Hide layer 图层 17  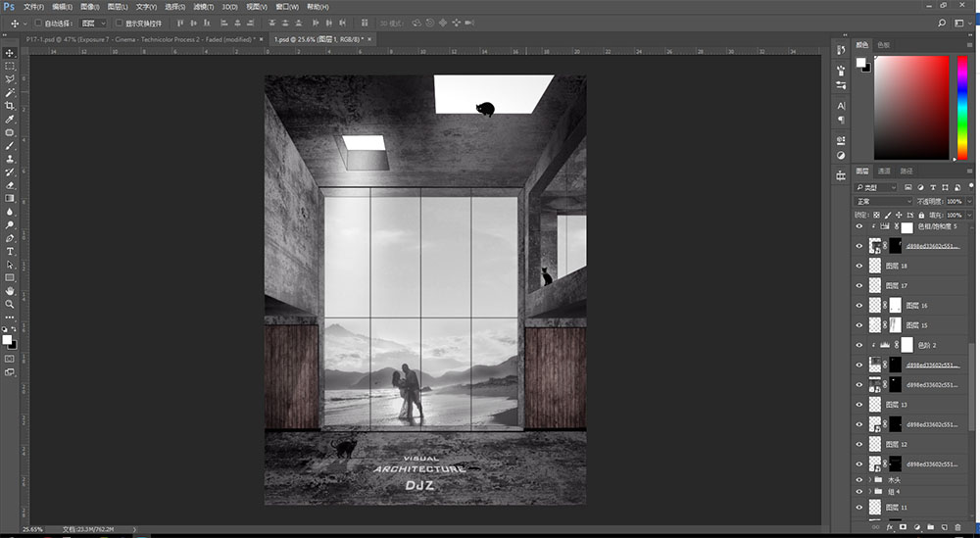(859, 285)
